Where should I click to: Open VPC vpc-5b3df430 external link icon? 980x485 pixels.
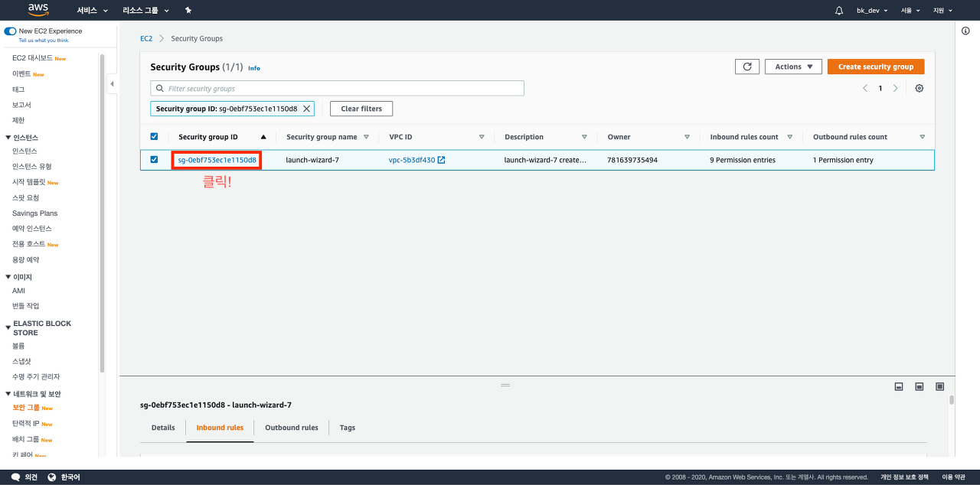click(441, 160)
